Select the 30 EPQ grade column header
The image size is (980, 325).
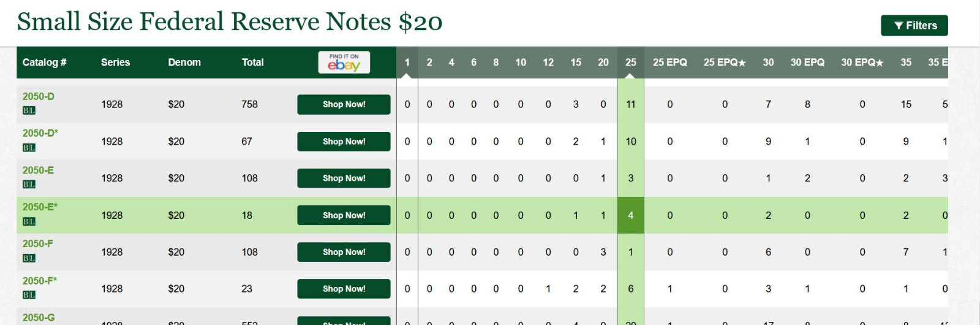click(807, 62)
